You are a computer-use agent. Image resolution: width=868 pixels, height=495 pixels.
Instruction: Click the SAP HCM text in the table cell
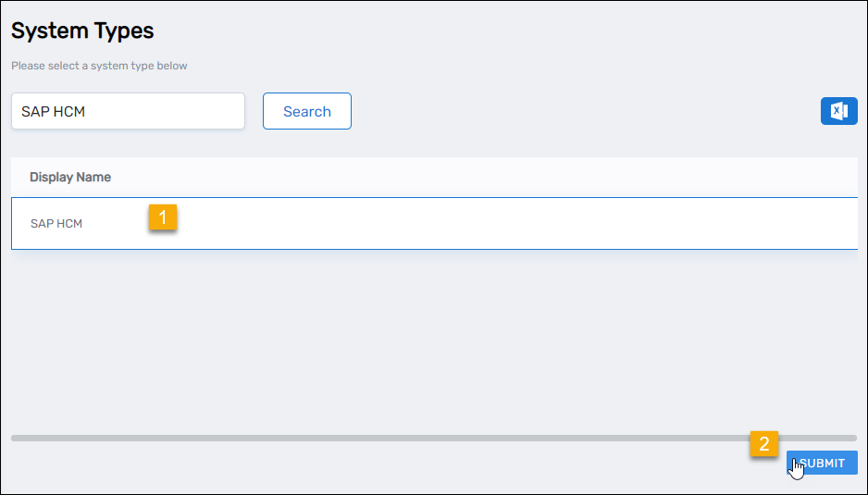point(56,224)
